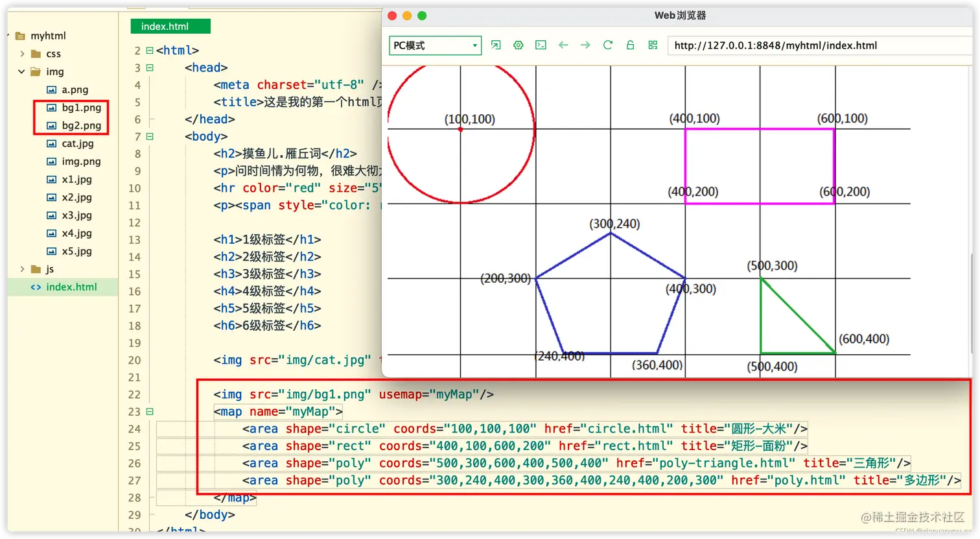Screen dimensions: 980x539
Task: Expand the js folder
Action: pyautogui.click(x=21, y=269)
